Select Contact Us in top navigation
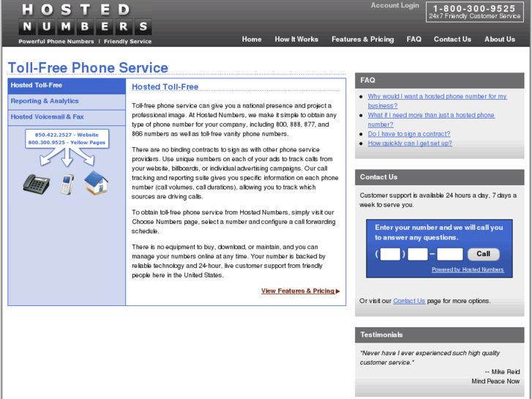The image size is (532, 399). pyautogui.click(x=452, y=40)
